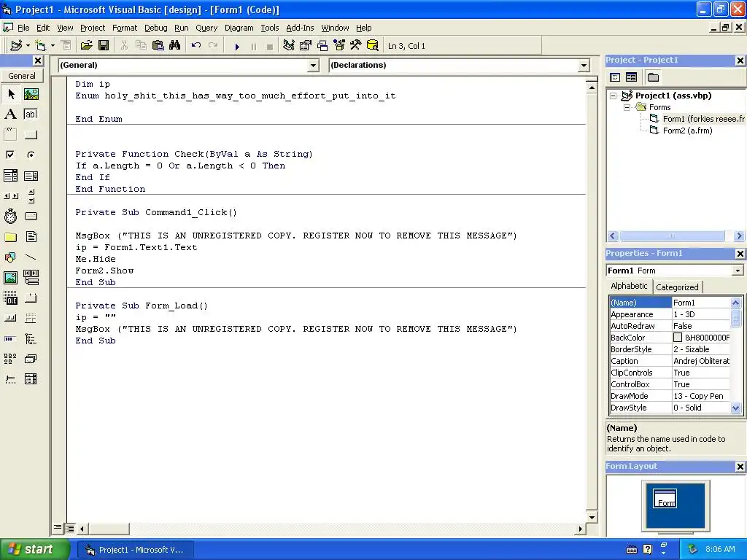This screenshot has height=560, width=747.
Task: Open the Project menu
Action: tap(93, 28)
